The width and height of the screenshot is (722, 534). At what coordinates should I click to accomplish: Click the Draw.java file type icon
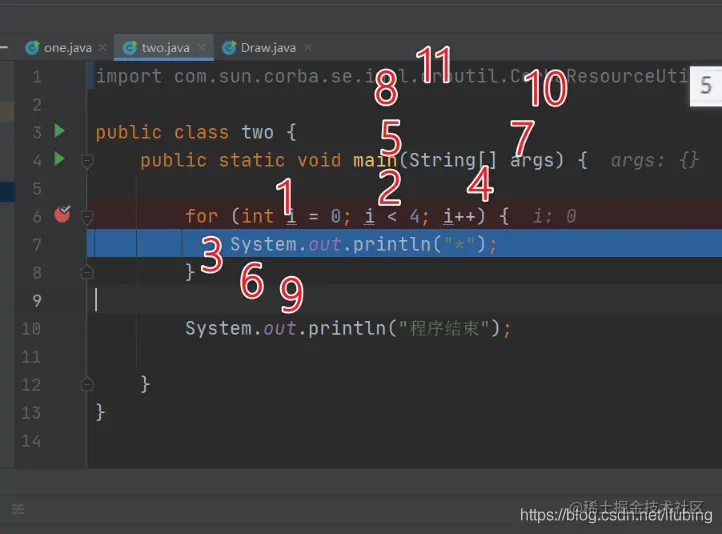click(x=229, y=48)
